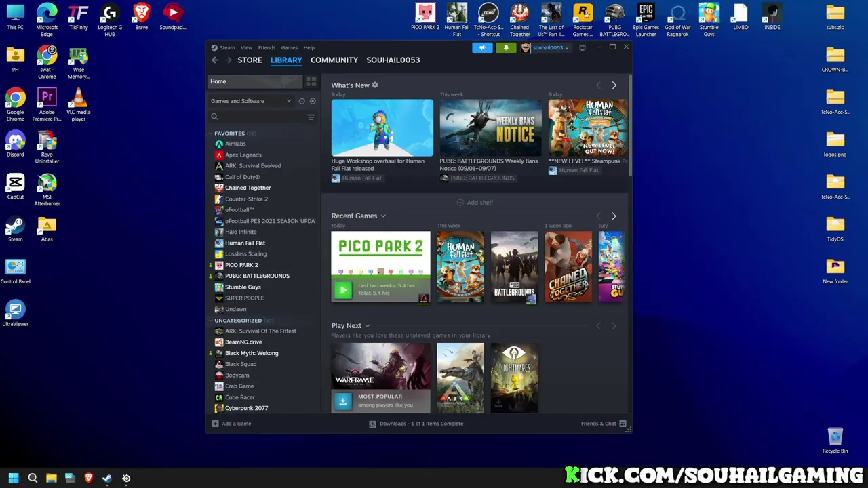Switch to the STORE tab
Viewport: 868px width, 488px height.
tap(250, 60)
